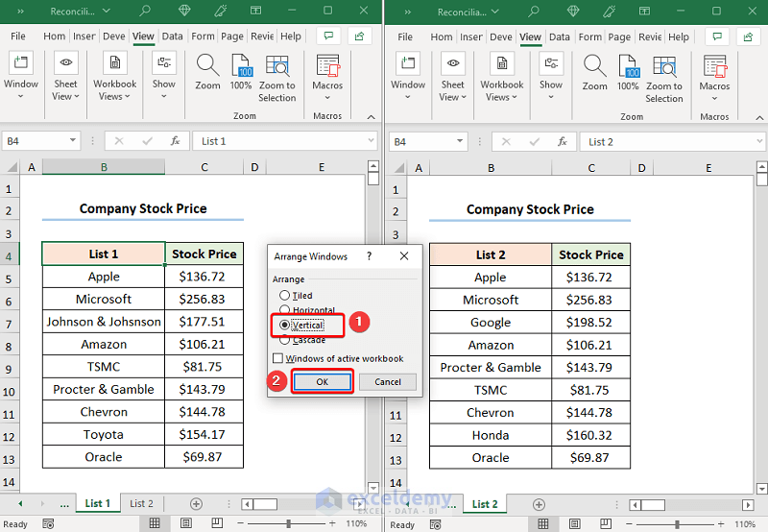
Task: Open the Data tab in left window
Action: click(172, 36)
